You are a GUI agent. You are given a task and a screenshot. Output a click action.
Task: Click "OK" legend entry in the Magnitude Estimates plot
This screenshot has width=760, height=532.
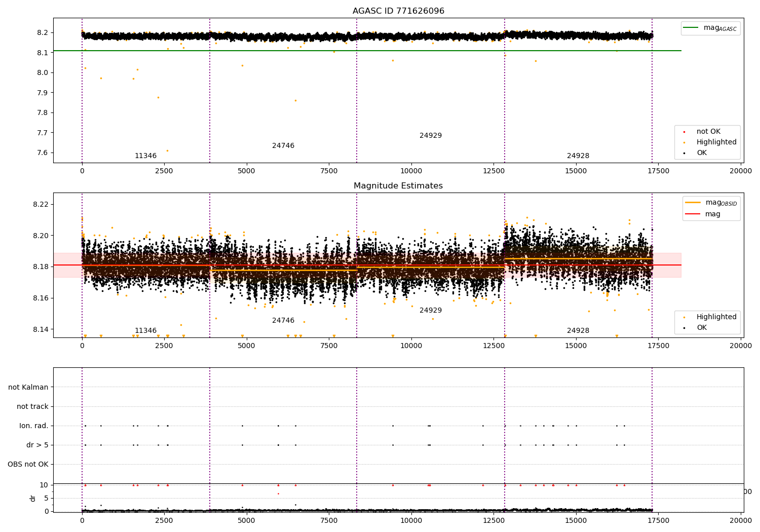coord(701,328)
